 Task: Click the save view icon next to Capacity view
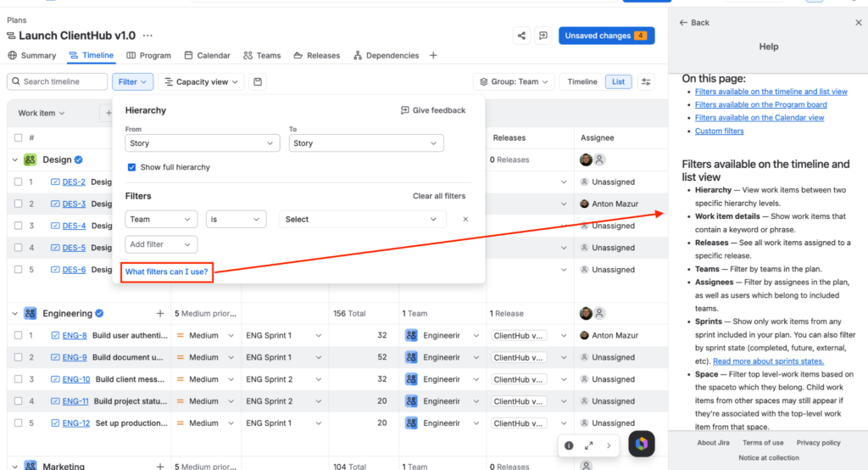pyautogui.click(x=258, y=81)
